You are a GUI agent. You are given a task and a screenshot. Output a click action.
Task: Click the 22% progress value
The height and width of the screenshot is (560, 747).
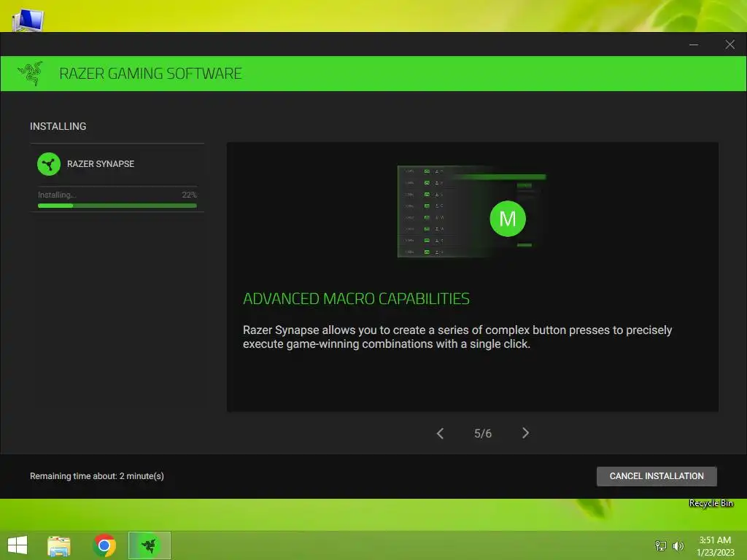pos(189,195)
